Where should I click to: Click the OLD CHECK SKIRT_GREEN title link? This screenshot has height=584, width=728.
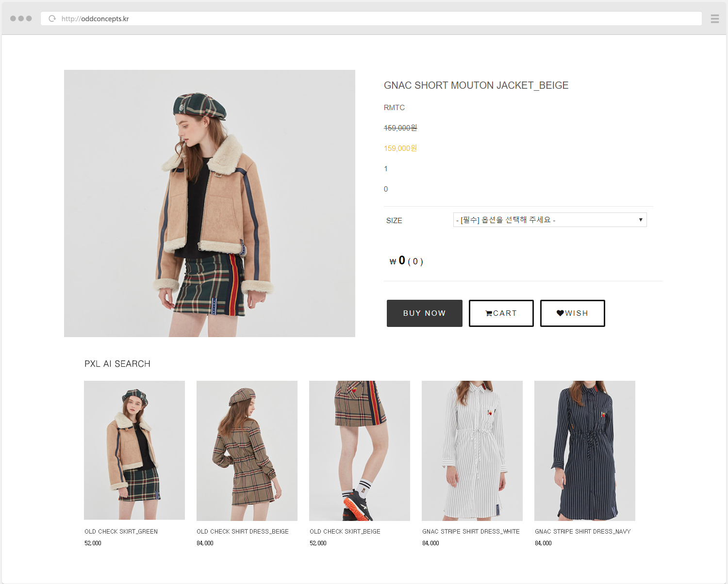121,532
